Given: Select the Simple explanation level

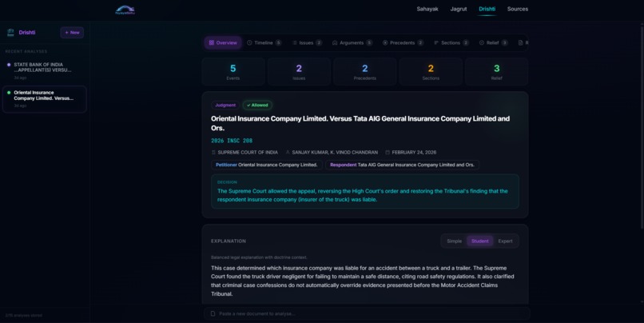Looking at the screenshot, I should (455, 241).
